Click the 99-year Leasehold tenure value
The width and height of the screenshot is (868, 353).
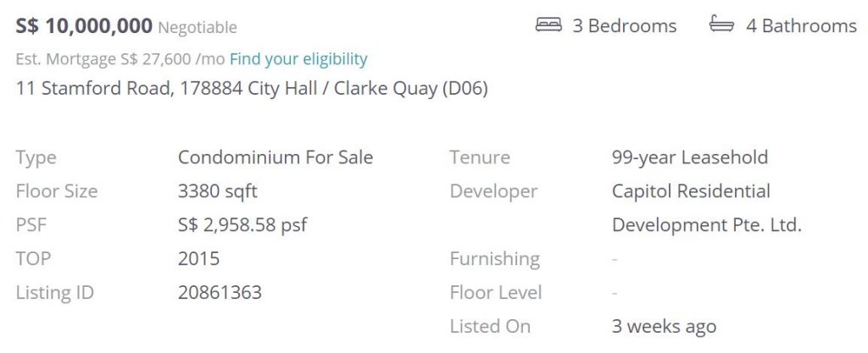[x=689, y=157]
